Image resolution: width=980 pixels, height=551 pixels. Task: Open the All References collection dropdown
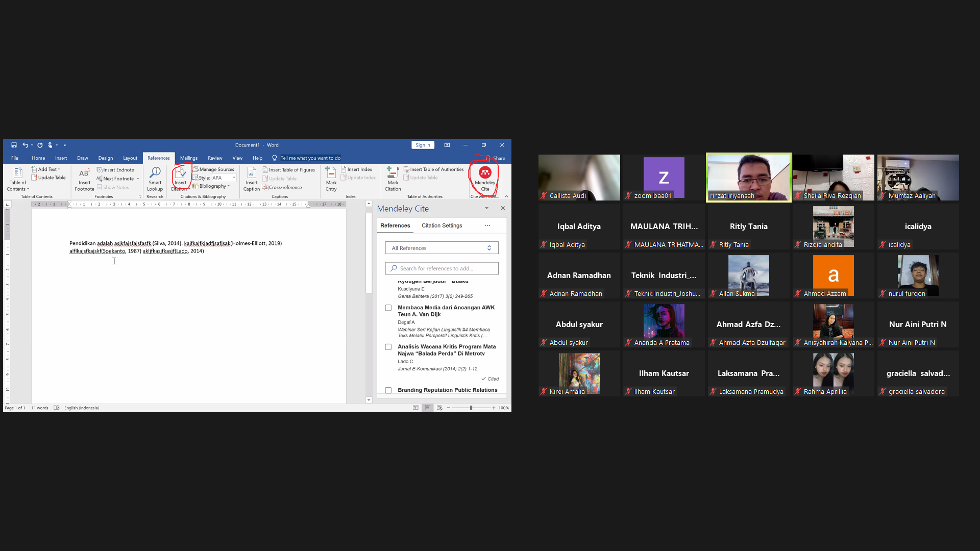click(x=442, y=248)
